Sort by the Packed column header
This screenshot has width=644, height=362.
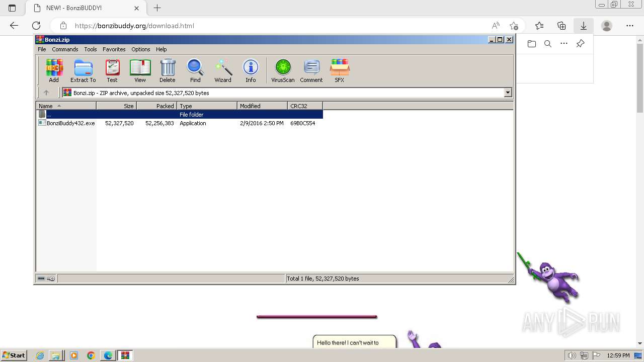point(156,106)
